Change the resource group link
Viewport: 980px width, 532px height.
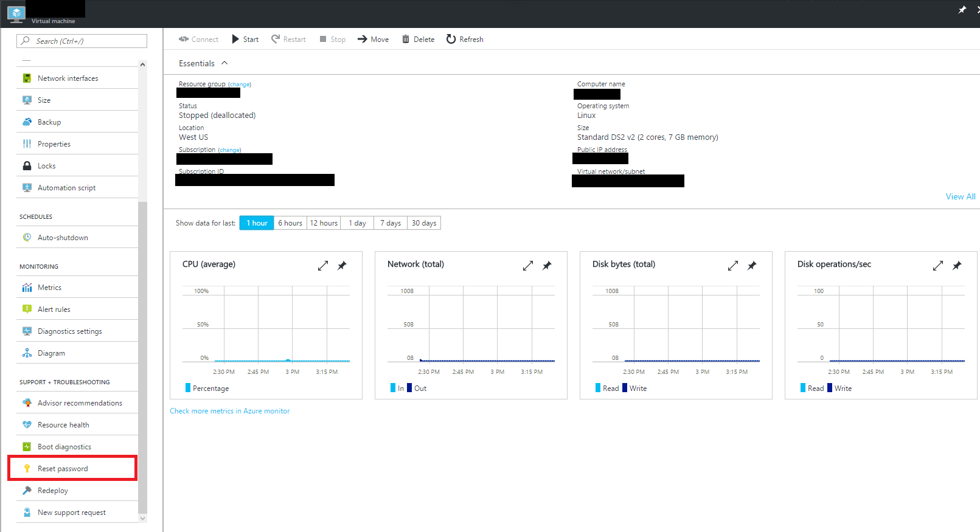(x=240, y=85)
